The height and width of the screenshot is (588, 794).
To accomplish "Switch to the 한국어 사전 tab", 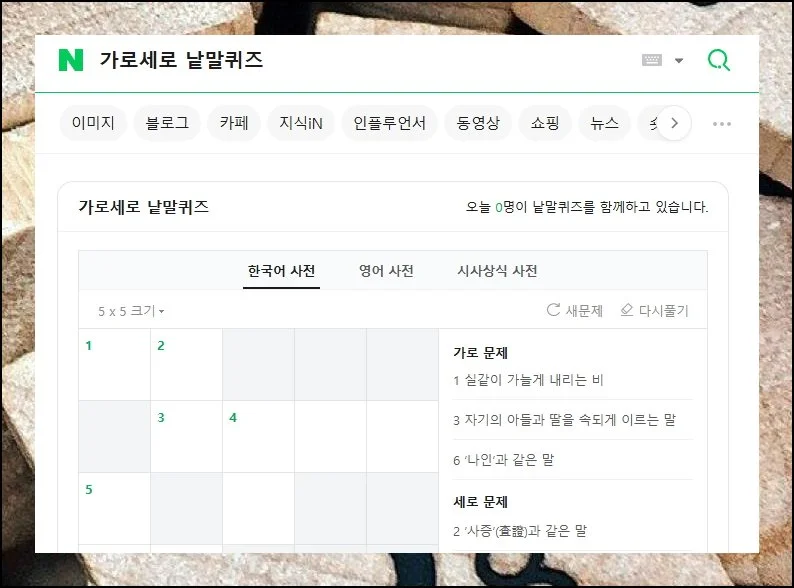I will click(x=281, y=271).
